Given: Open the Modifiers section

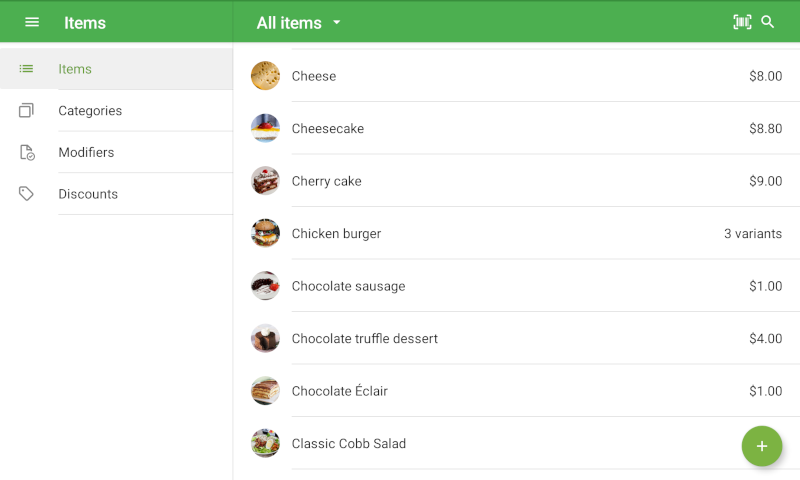Looking at the screenshot, I should pyautogui.click(x=86, y=153).
